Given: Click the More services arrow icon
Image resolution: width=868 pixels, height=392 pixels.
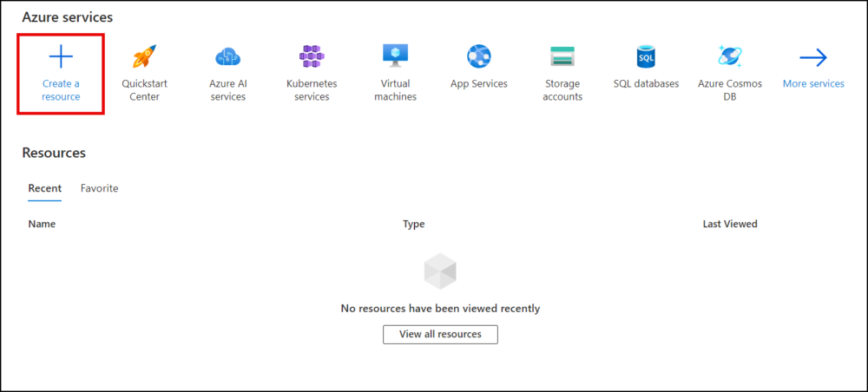Looking at the screenshot, I should (813, 57).
